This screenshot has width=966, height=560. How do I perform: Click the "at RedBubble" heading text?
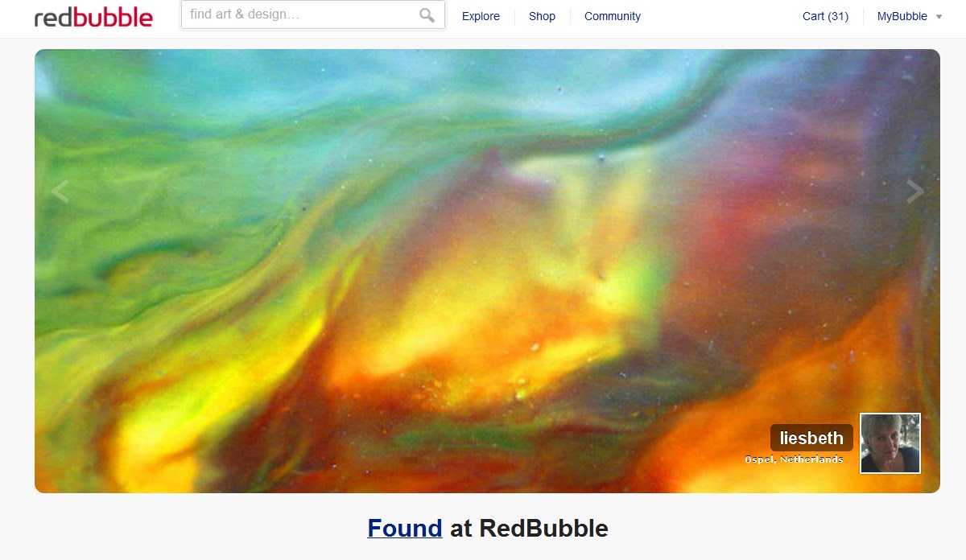coord(529,529)
